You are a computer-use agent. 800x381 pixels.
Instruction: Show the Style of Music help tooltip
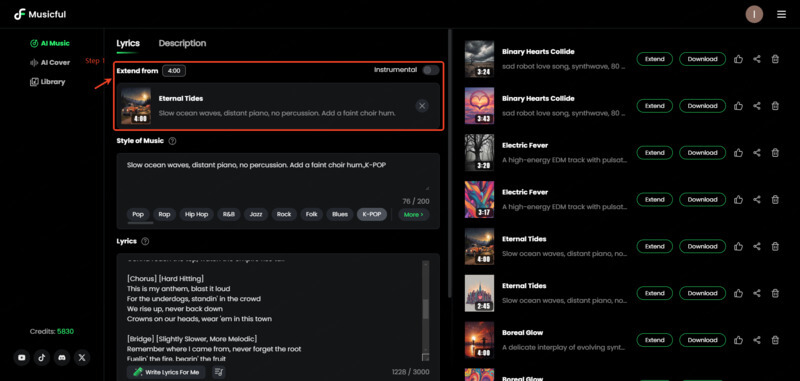[172, 141]
